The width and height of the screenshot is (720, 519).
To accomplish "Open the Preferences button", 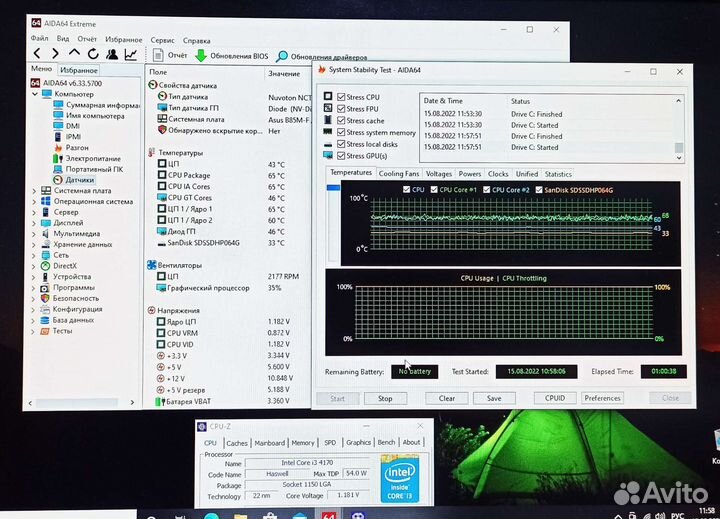I will 602,398.
